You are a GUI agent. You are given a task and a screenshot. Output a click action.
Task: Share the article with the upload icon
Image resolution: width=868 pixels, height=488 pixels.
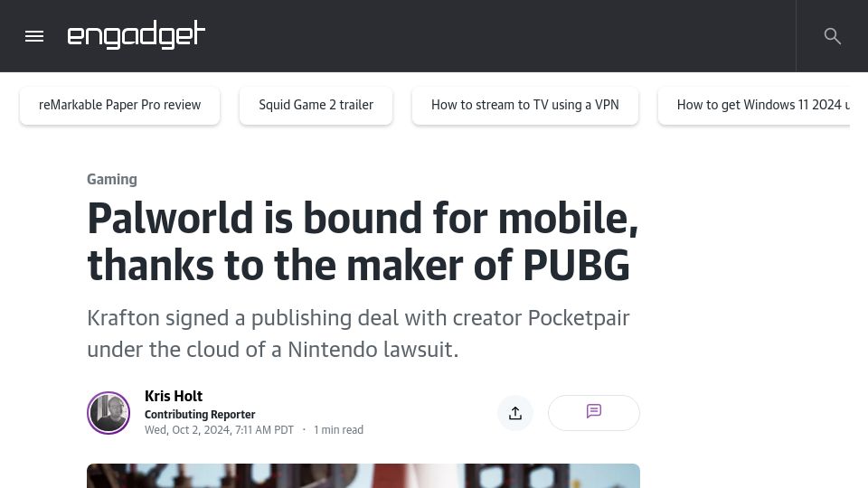515,413
